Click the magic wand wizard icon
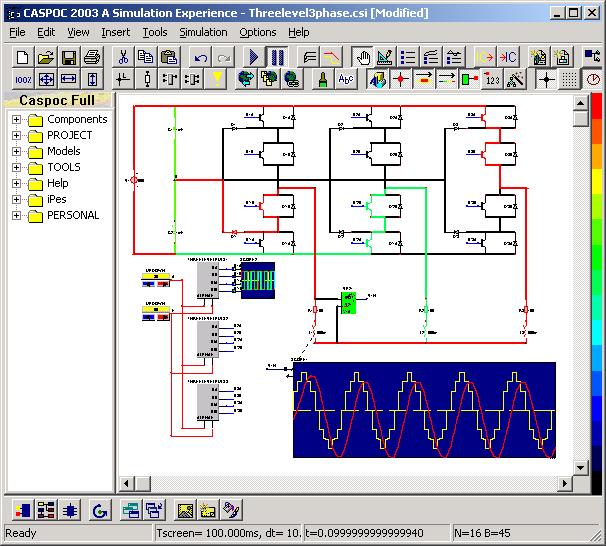The height and width of the screenshot is (546, 606). (516, 80)
